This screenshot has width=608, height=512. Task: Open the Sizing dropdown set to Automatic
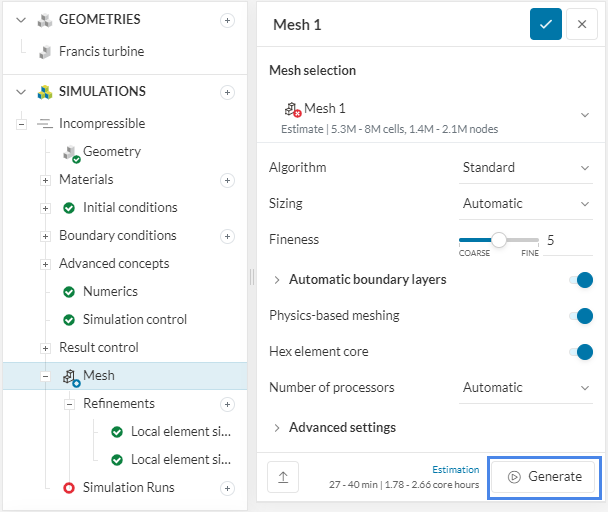pyautogui.click(x=526, y=204)
